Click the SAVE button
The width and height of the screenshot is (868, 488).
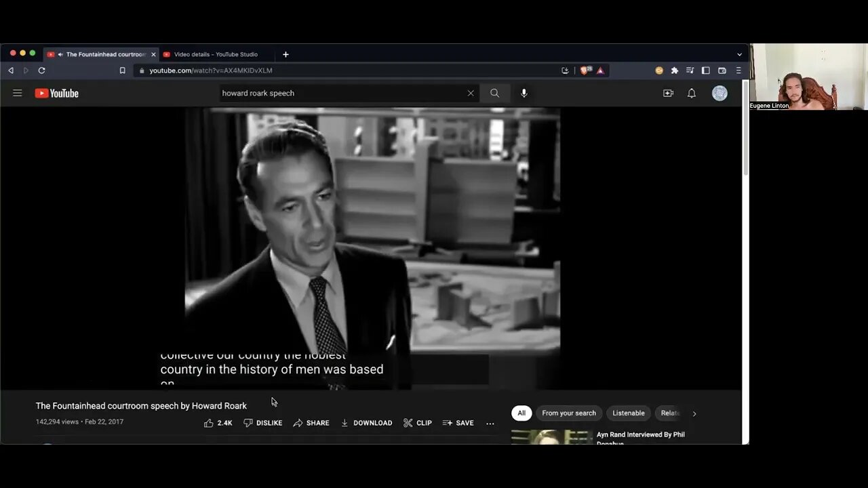[458, 423]
